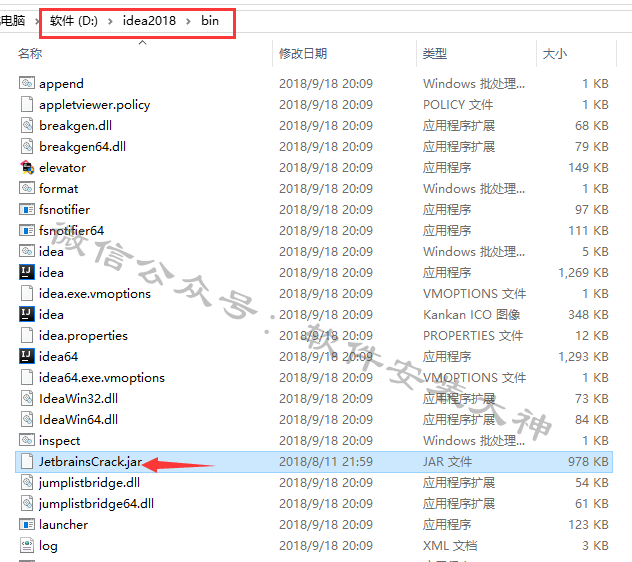Click the elevator application icon
632x562 pixels.
[x=27, y=167]
